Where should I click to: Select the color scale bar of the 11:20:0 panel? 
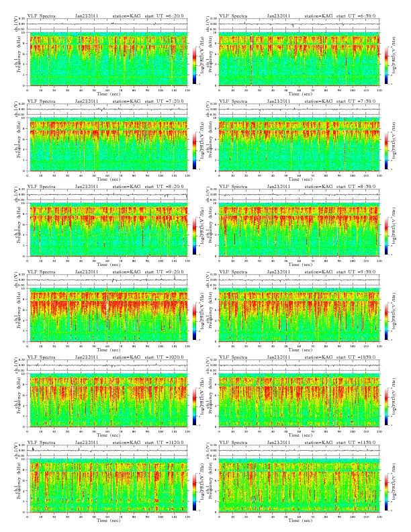tap(194, 492)
